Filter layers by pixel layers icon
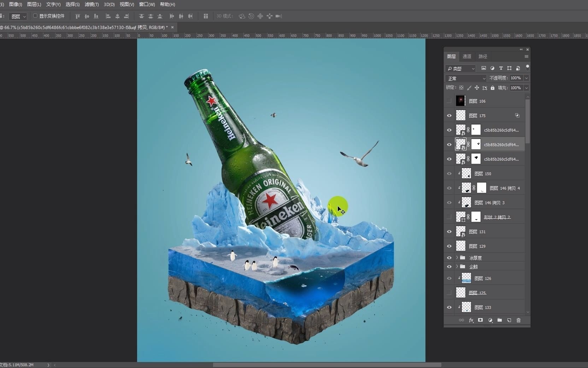 [x=484, y=68]
